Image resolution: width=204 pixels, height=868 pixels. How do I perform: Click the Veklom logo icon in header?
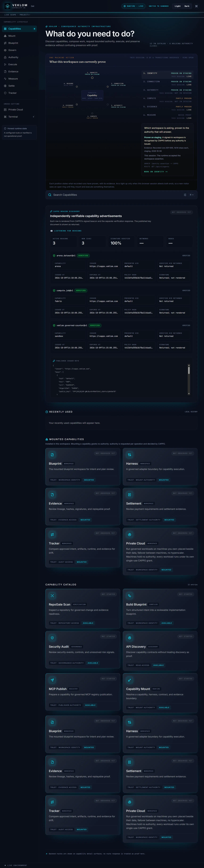click(7, 6)
